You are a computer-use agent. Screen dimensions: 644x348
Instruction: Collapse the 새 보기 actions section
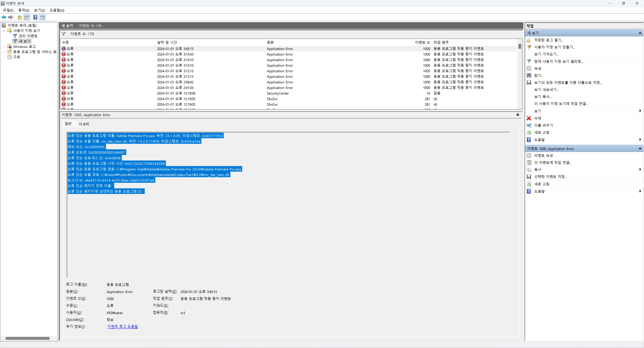[640, 33]
